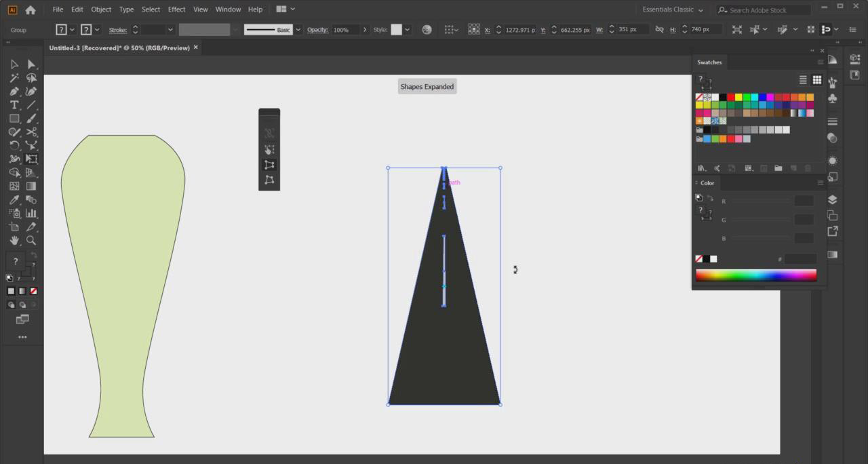Open the stroke weight dropdown
Viewport: 868px width, 464px height.
point(170,30)
